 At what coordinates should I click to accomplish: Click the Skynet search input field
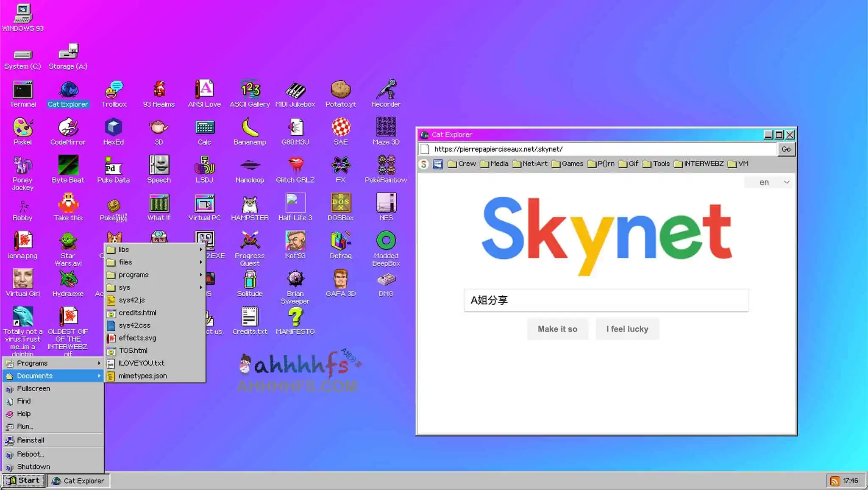coord(606,300)
